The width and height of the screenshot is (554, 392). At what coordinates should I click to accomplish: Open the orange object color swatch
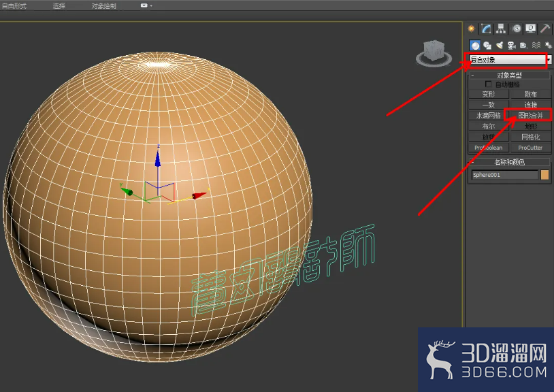(x=545, y=175)
